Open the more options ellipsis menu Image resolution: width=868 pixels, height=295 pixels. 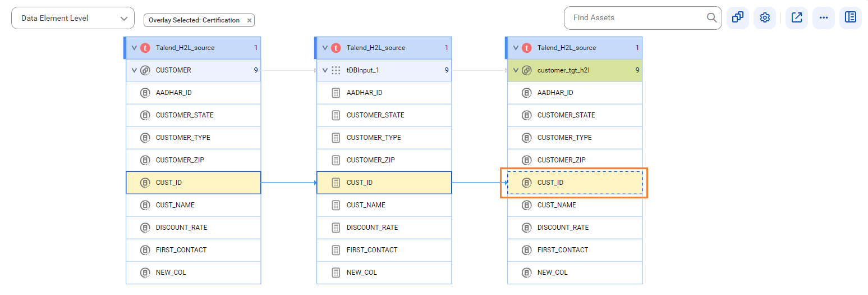point(824,18)
